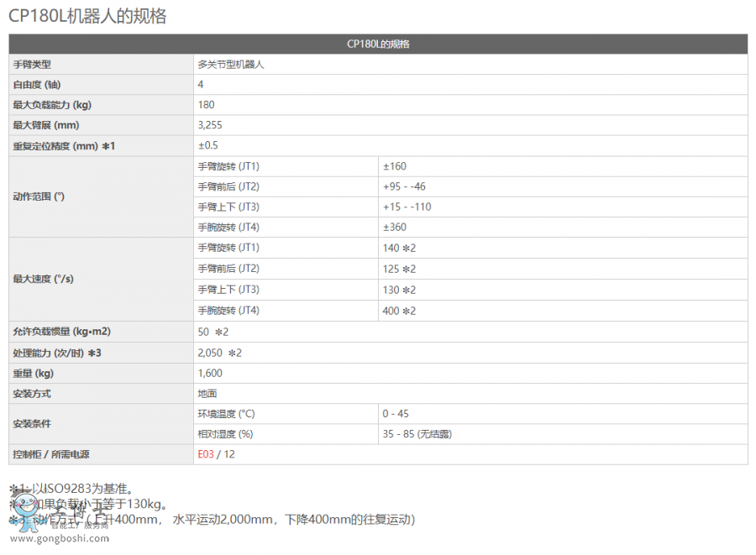Click the range value "+15 - -110"
The width and height of the screenshot is (756, 555).
407,207
